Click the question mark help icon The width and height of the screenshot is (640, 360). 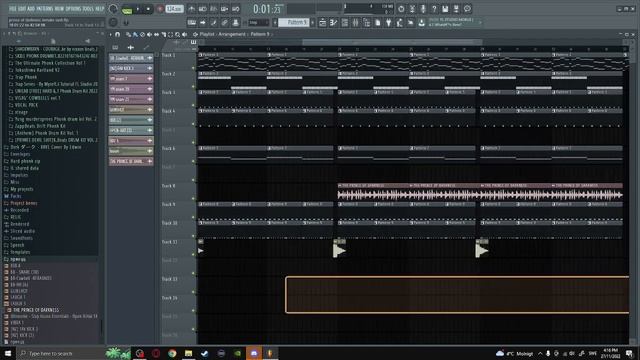click(x=434, y=9)
